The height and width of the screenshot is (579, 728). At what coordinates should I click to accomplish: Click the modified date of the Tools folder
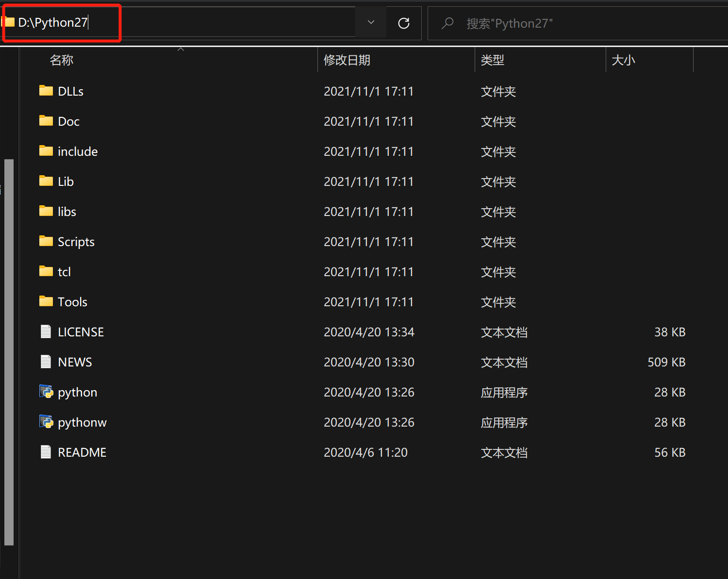pos(368,302)
